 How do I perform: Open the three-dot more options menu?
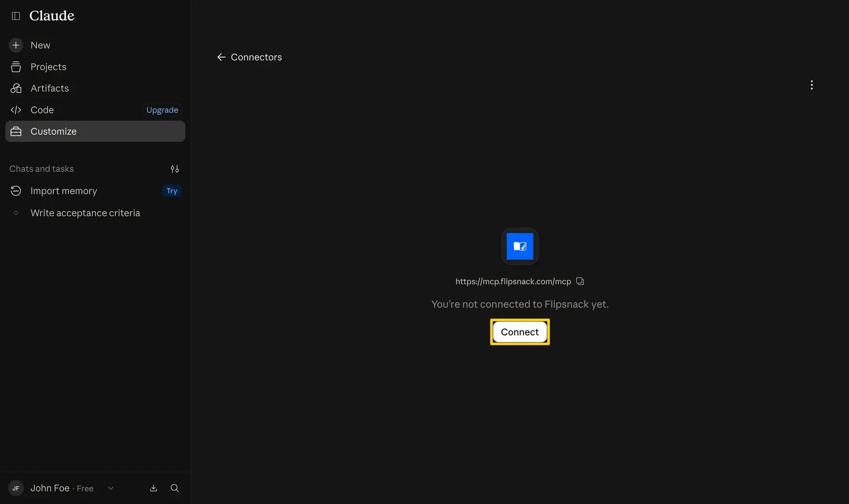[x=811, y=85]
